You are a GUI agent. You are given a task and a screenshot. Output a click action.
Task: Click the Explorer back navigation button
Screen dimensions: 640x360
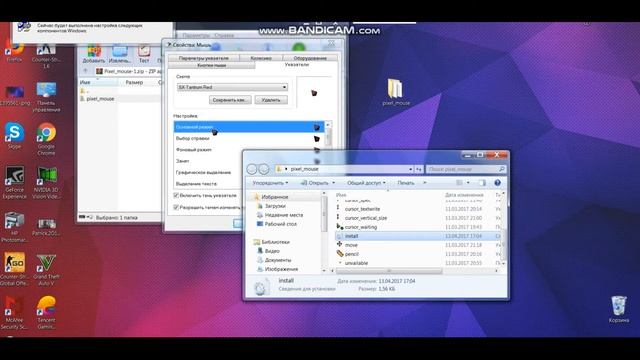point(252,169)
